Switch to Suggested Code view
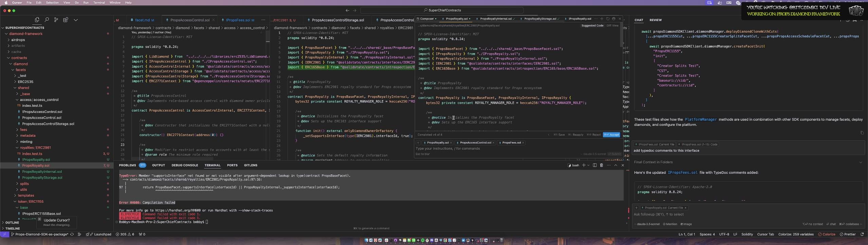This screenshot has width=868, height=245. tap(592, 26)
